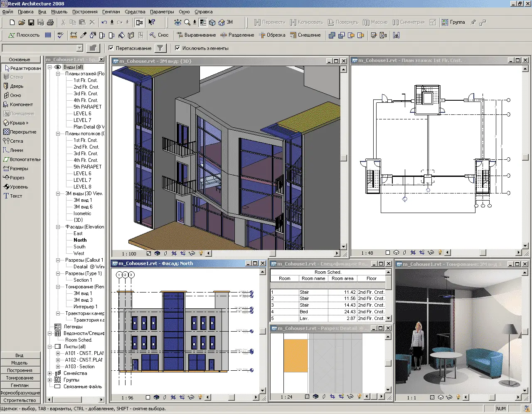Select the tape measure tool icon
Viewport: 532px width, 414px height.
[x=74, y=35]
